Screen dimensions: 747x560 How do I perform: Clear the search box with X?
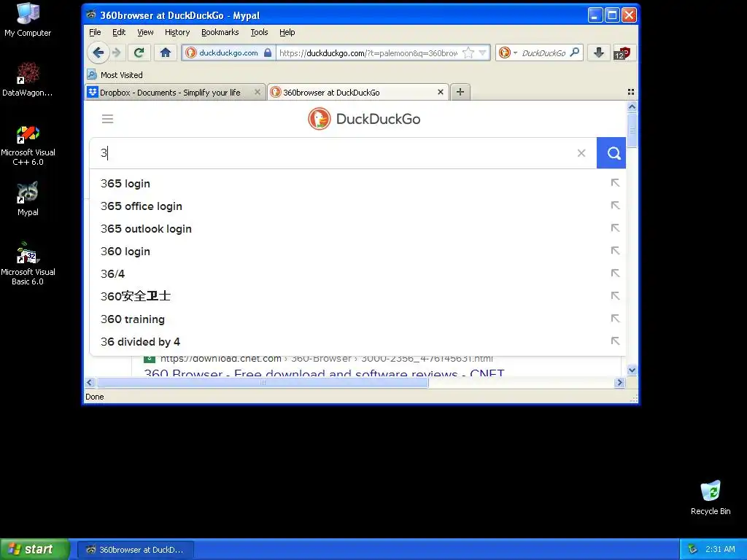[581, 153]
